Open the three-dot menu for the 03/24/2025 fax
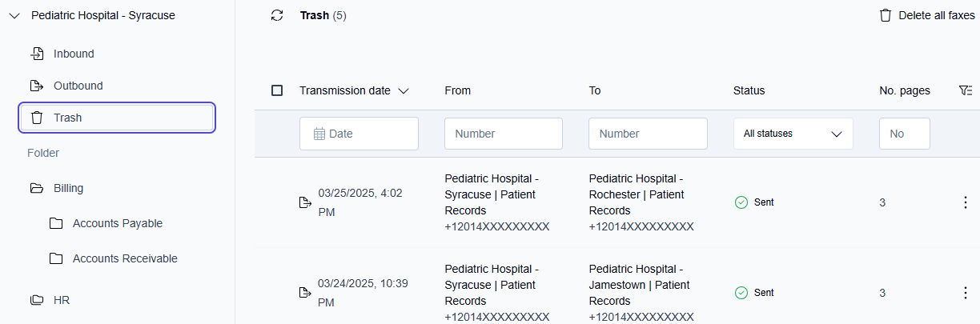 (965, 293)
